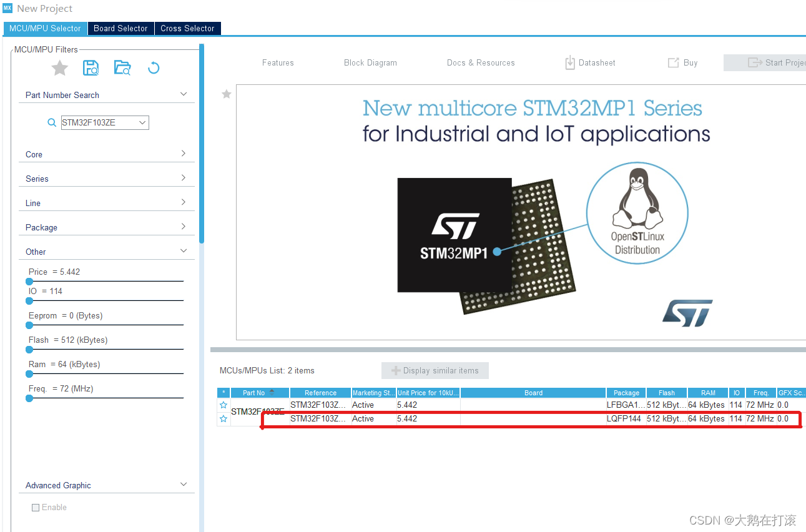Open the Block Diagram view
Viewport: 806px width, 532px height.
pos(370,62)
